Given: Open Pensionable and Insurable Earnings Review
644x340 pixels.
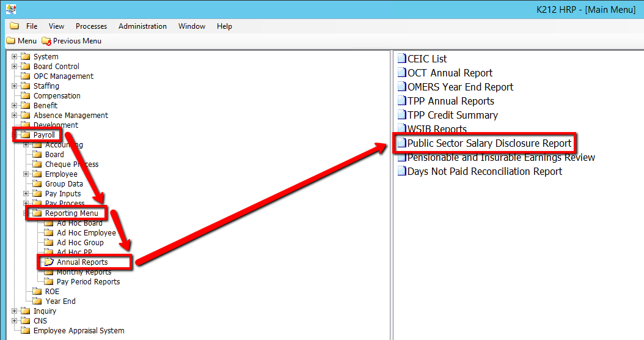Looking at the screenshot, I should pos(501,157).
